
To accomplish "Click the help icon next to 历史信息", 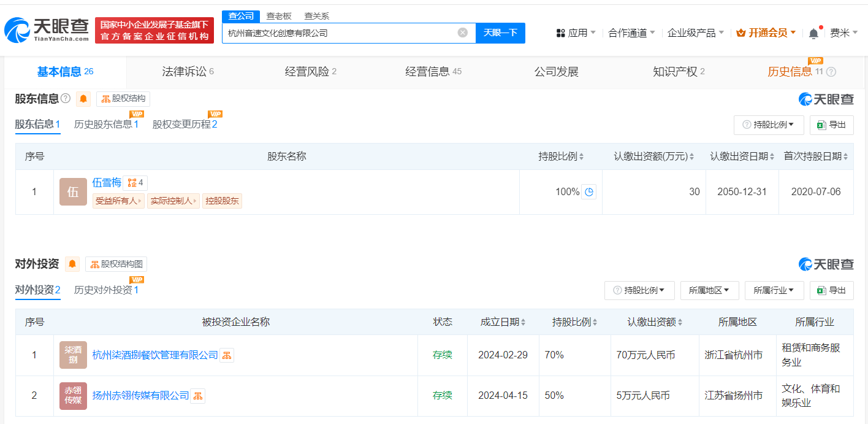I will 831,72.
